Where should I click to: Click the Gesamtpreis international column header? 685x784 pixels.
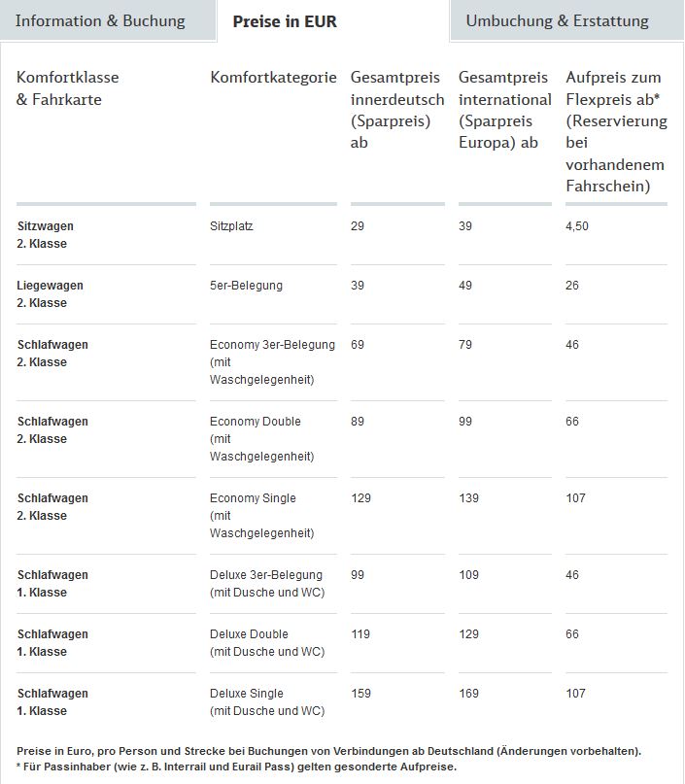504,109
